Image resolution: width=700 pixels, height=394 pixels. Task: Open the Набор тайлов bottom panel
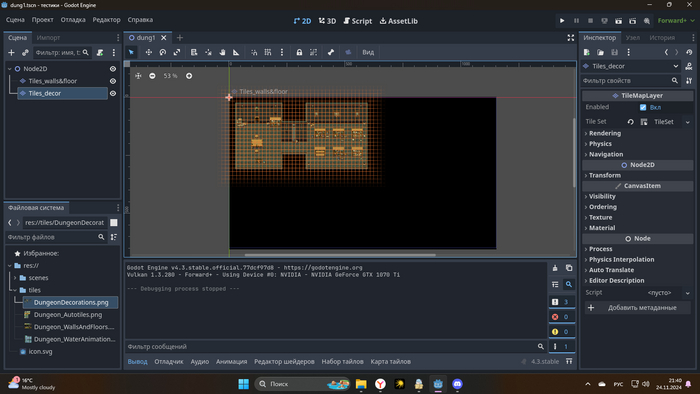click(342, 362)
